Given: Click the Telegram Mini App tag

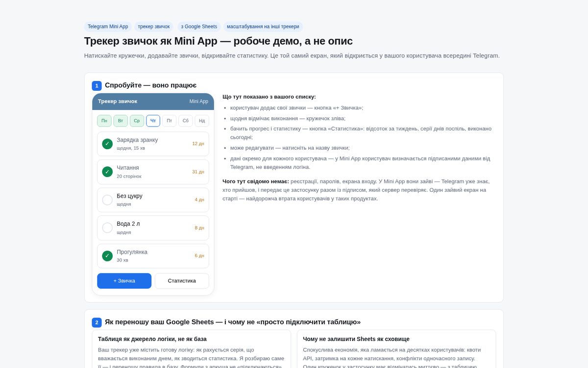Looking at the screenshot, I should point(108,26).
